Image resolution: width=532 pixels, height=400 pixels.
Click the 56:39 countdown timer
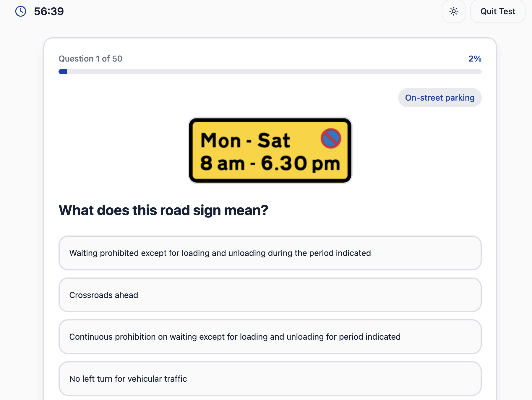click(x=49, y=12)
